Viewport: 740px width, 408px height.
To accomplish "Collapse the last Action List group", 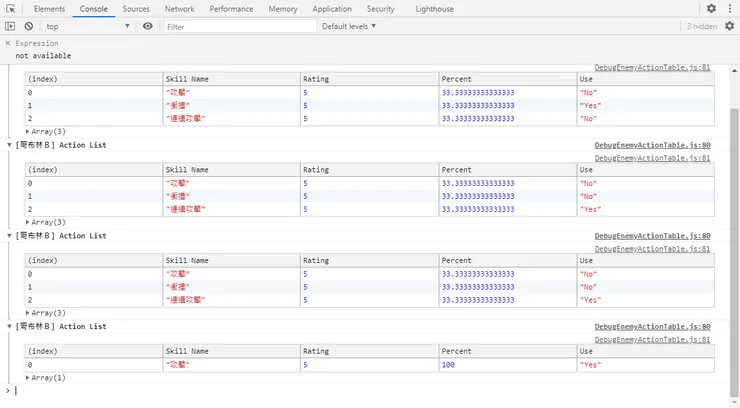I will [9, 326].
